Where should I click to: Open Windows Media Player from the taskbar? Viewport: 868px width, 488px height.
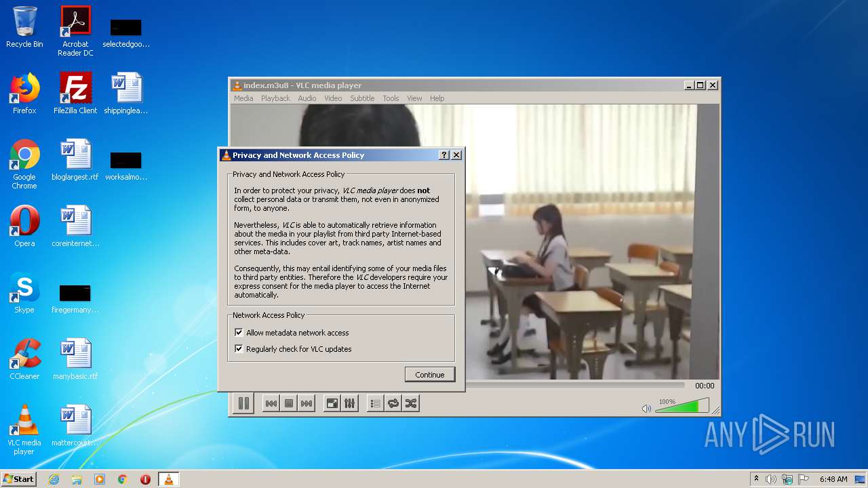(x=100, y=479)
